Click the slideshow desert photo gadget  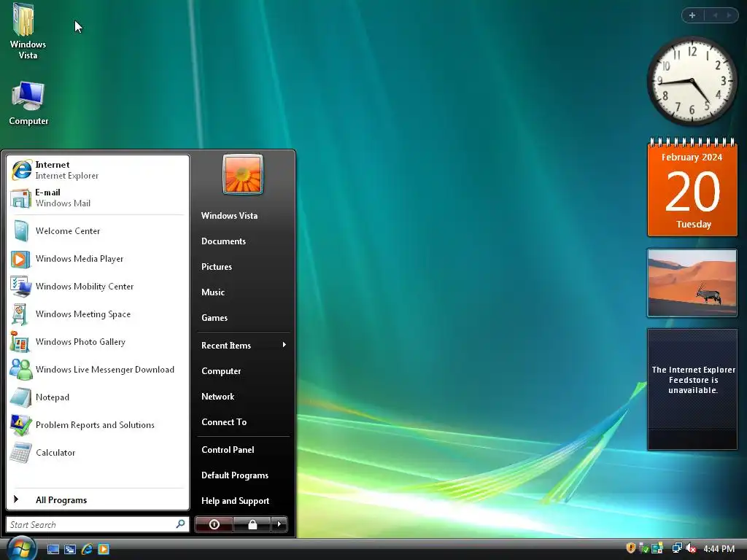pyautogui.click(x=692, y=283)
